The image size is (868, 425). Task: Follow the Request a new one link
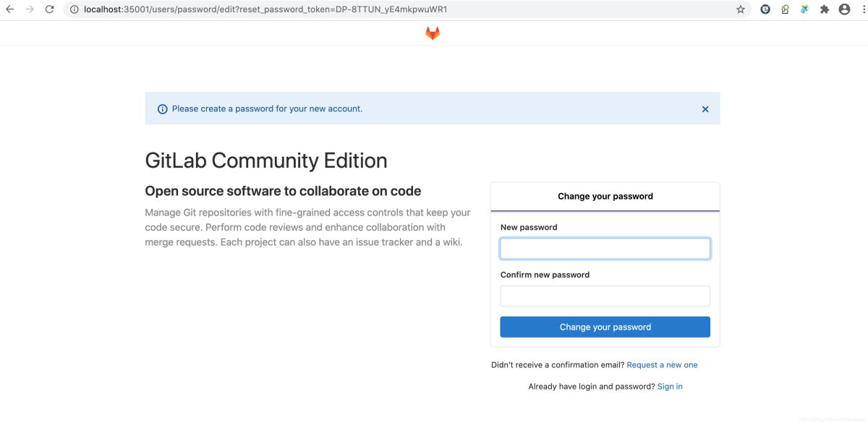click(x=662, y=365)
